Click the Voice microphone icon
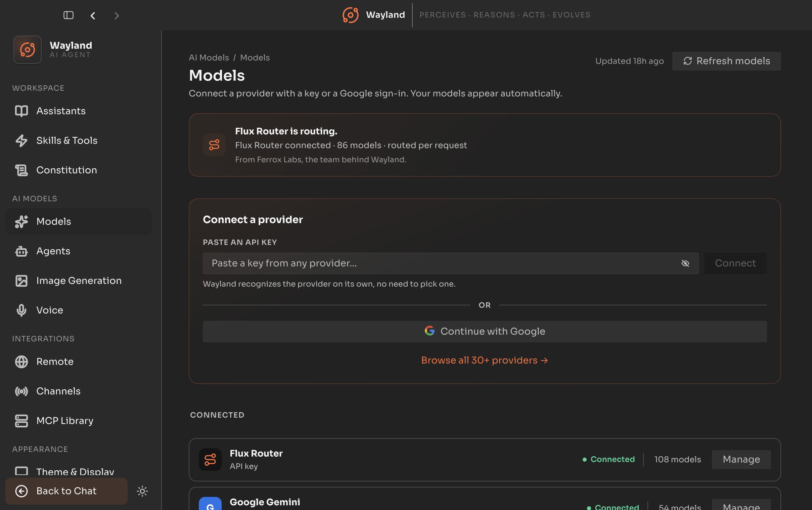Screen dimensions: 812x510 coord(21,310)
